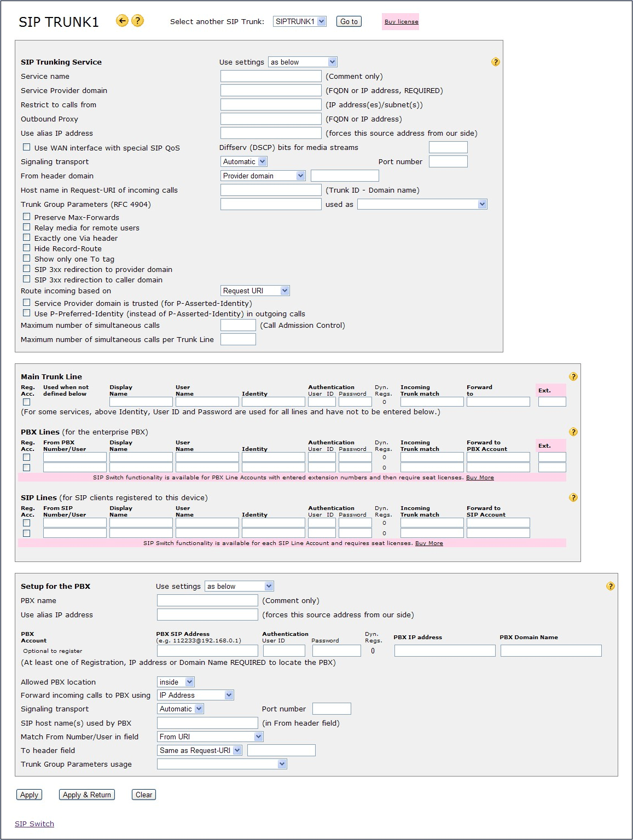This screenshot has height=840, width=633.
Task: Click the Go to button
Action: pos(349,21)
